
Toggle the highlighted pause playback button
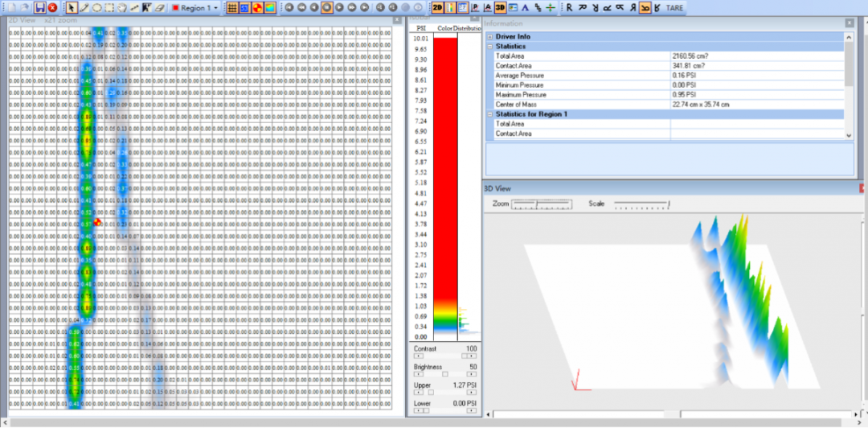(x=327, y=7)
